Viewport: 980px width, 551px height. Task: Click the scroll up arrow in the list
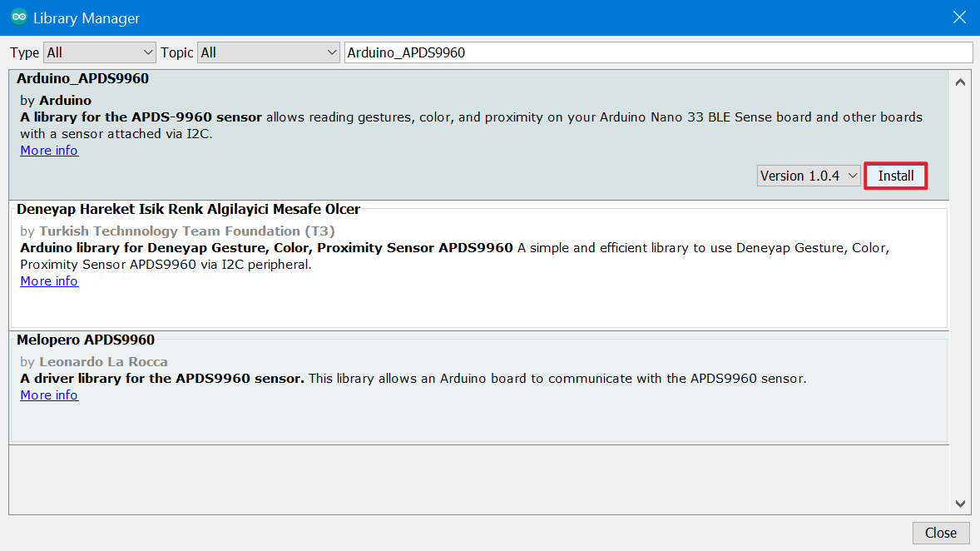pyautogui.click(x=961, y=82)
